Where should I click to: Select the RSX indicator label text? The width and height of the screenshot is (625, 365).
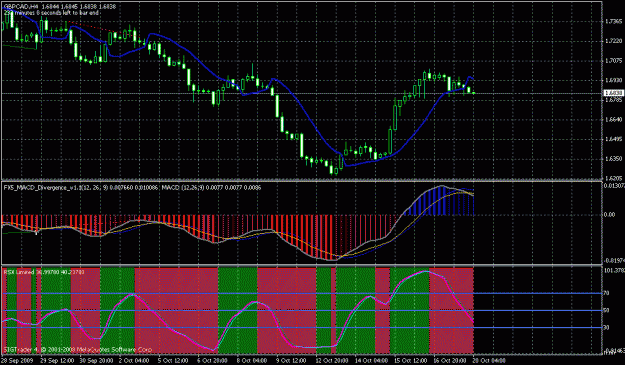click(x=44, y=272)
